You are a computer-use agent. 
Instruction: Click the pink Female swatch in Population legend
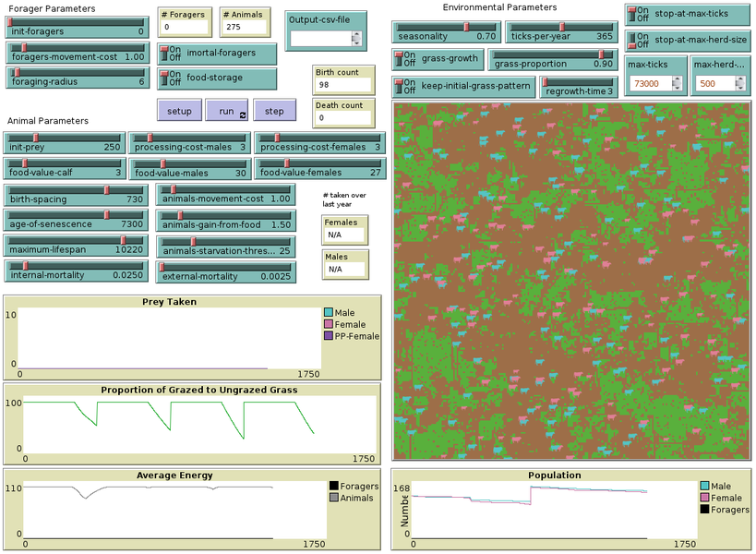(706, 497)
